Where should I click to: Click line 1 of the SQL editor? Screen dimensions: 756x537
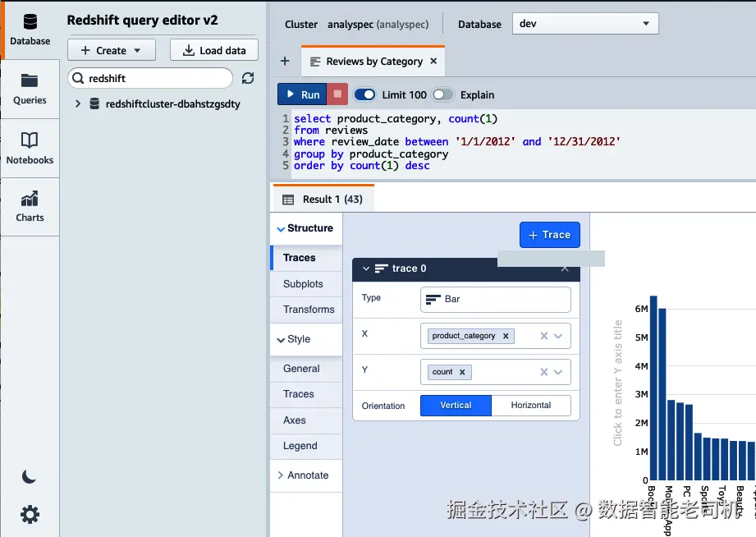tap(396, 119)
